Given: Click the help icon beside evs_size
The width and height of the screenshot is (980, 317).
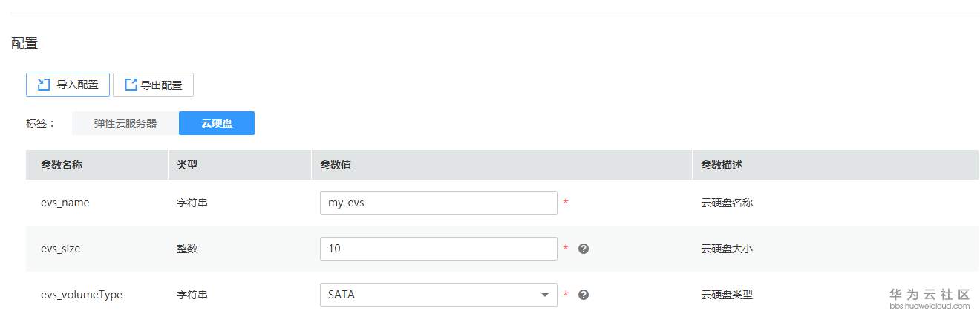Looking at the screenshot, I should [x=584, y=249].
